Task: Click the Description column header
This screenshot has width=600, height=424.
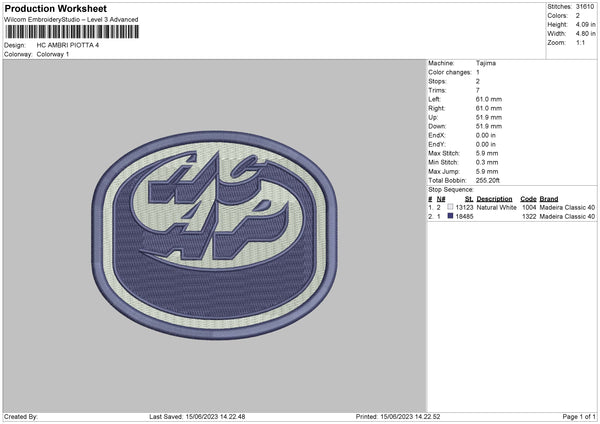Action: click(494, 199)
